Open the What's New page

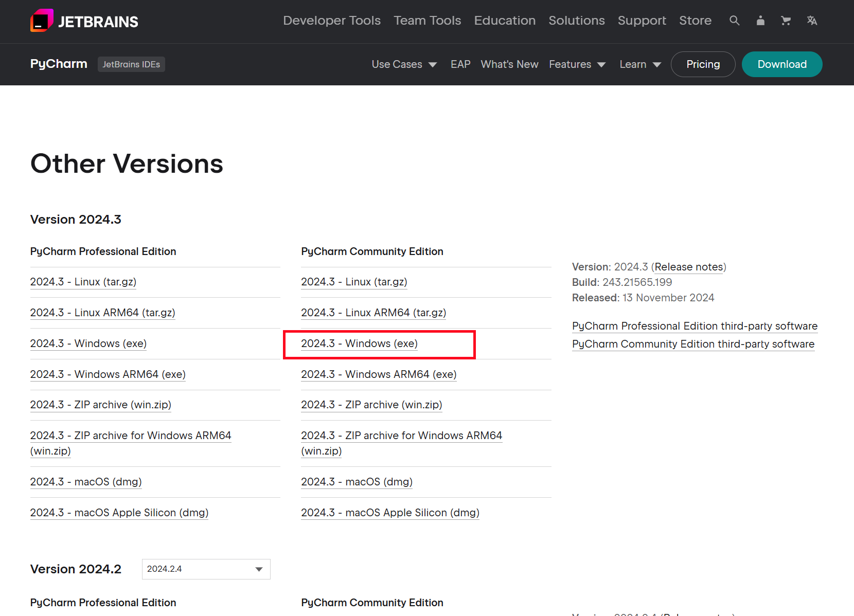pos(509,64)
